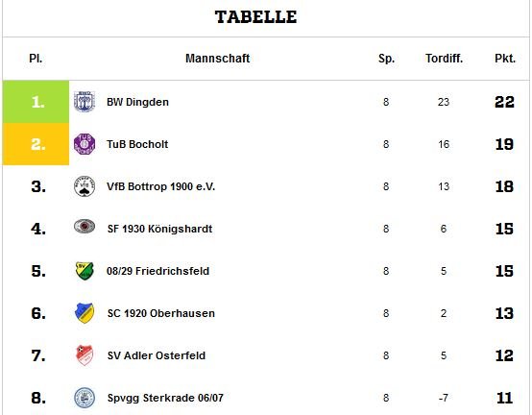Click the BW Dingden club crest

[85, 102]
